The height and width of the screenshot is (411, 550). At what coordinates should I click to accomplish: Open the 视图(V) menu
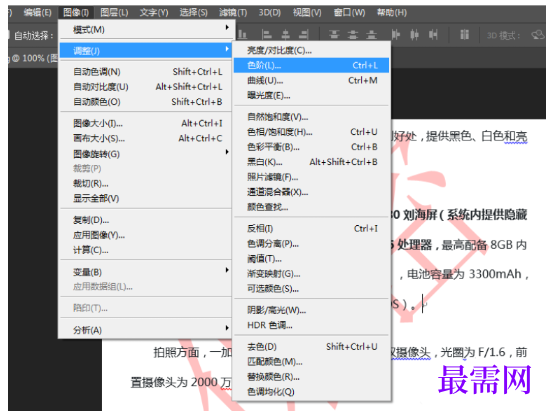click(x=307, y=13)
